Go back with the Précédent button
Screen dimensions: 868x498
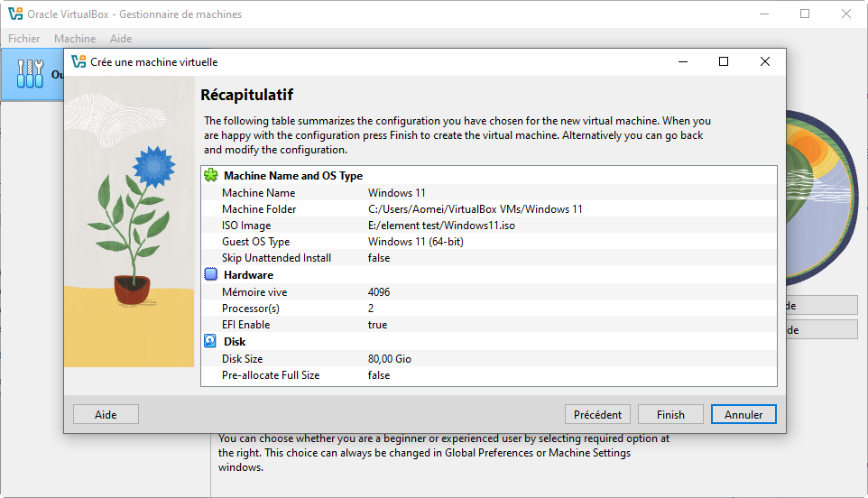[x=597, y=415]
